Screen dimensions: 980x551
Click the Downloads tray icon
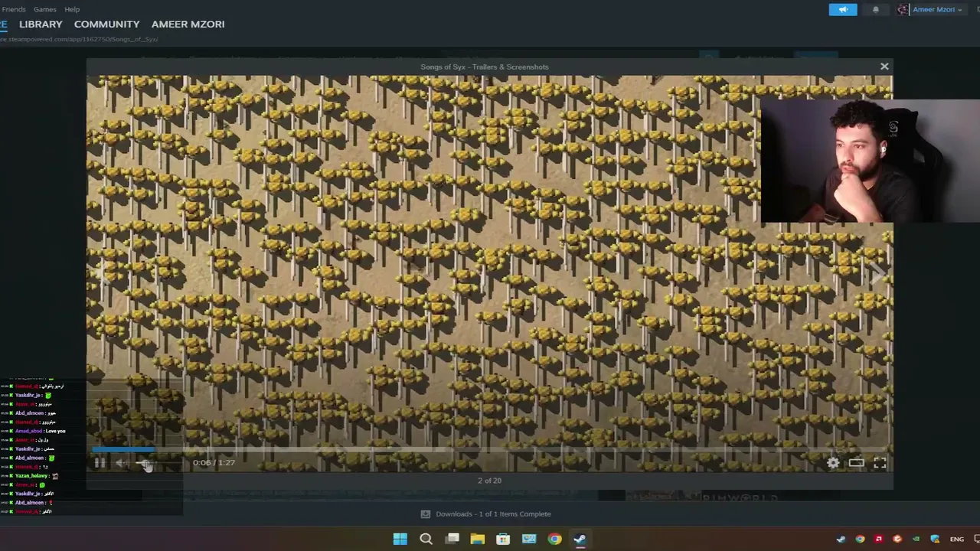point(426,514)
